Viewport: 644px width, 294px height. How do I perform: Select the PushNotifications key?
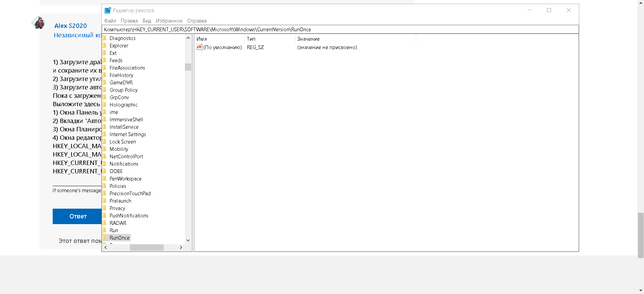click(129, 216)
